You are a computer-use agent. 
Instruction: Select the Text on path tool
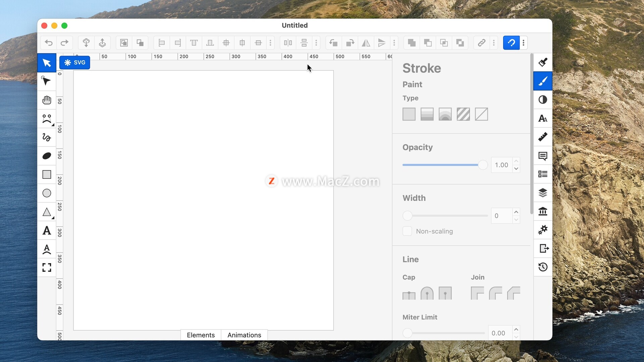click(47, 249)
